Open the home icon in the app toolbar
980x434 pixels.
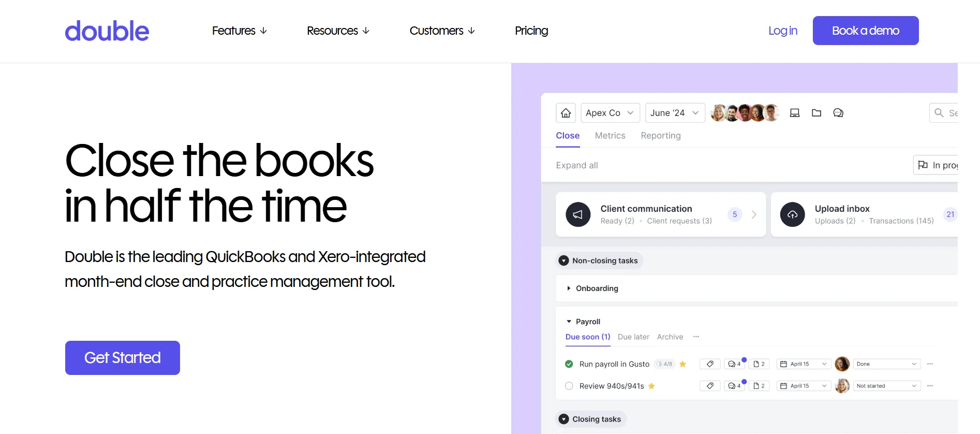[x=566, y=113]
